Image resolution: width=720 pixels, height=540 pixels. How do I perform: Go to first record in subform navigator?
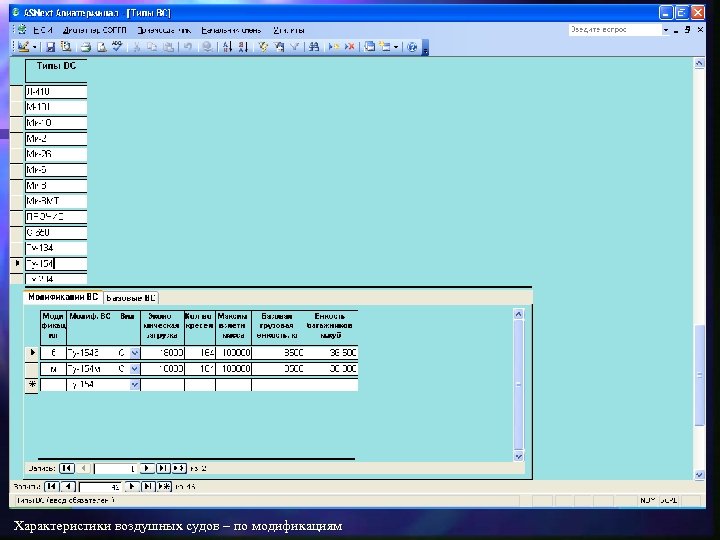coord(67,468)
